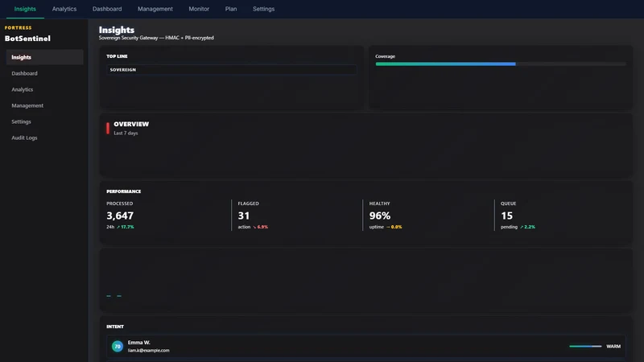The width and height of the screenshot is (644, 362).
Task: Click the 17.7% processed trend
Action: tap(126, 227)
